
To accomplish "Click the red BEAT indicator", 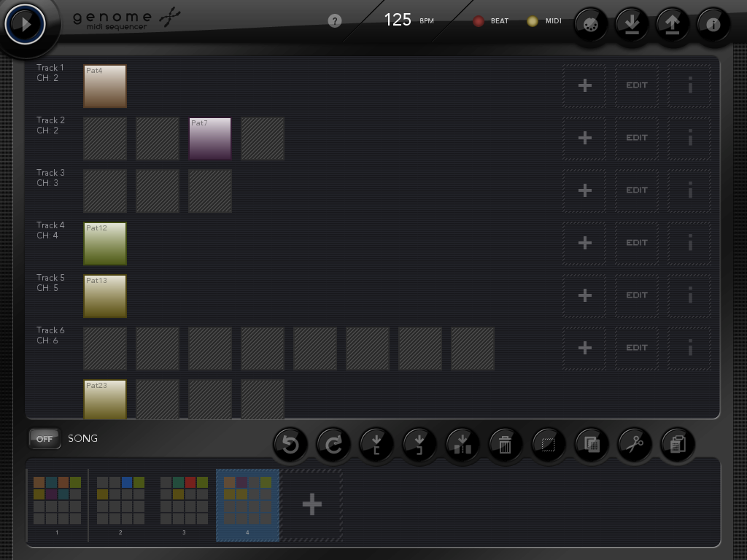I will point(479,21).
